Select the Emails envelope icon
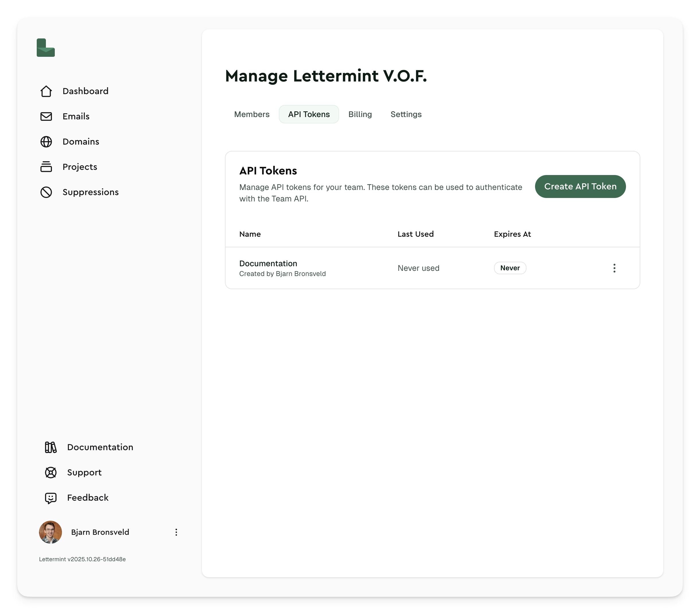 pos(46,116)
